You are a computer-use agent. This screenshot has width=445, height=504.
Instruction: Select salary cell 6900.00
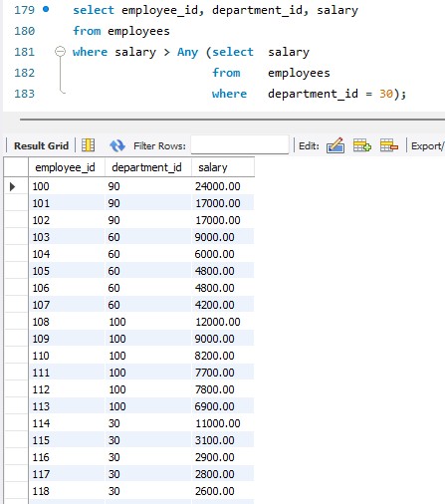[223, 406]
